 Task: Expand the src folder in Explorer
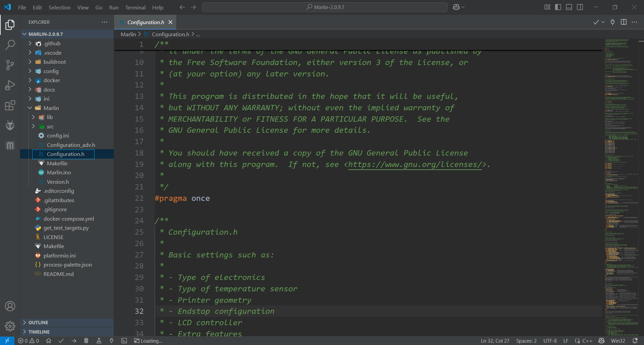[50, 126]
